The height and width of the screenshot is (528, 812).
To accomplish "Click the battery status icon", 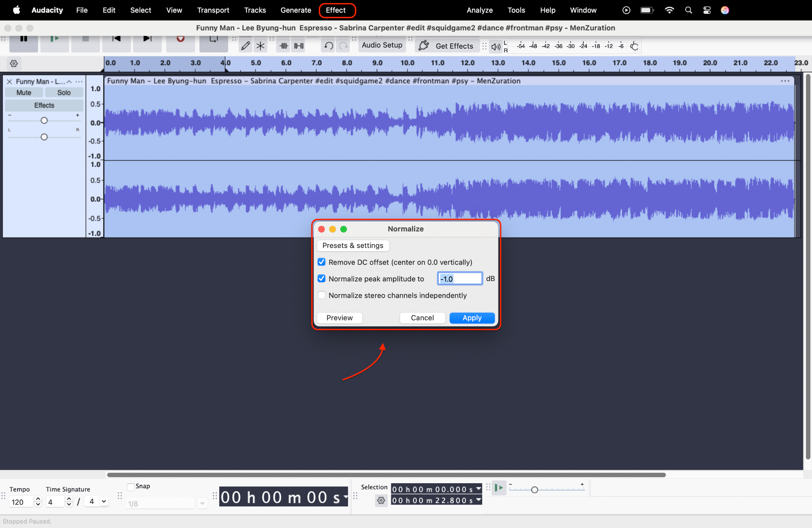I will 647,10.
